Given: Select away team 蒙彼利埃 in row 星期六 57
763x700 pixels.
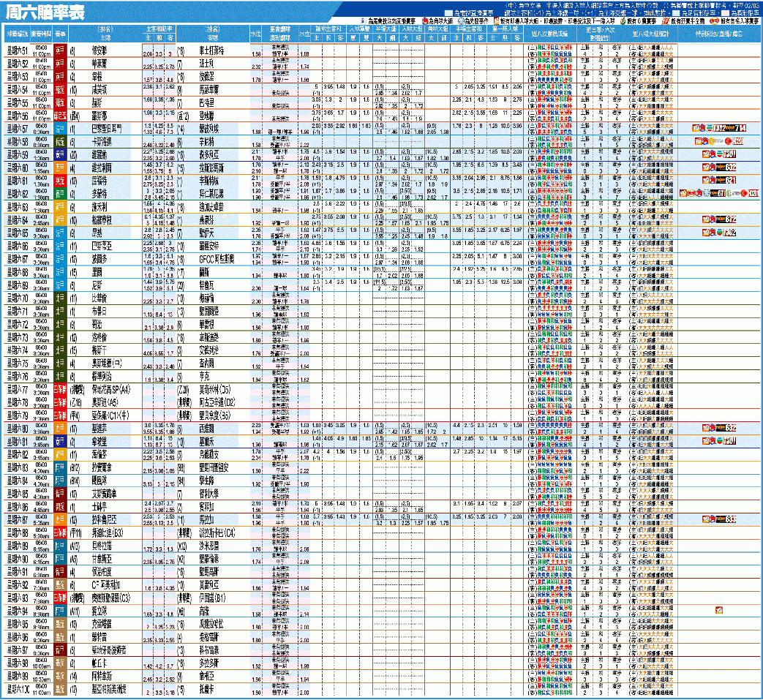Looking at the screenshot, I should (x=208, y=129).
